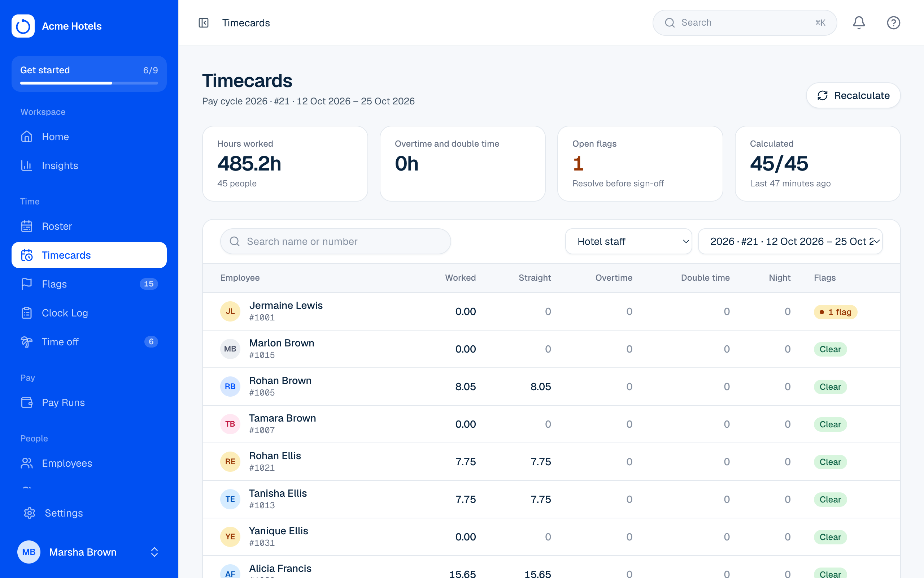924x578 pixels.
Task: Click the Clear badge on Marlon Brown's row
Action: coord(830,349)
